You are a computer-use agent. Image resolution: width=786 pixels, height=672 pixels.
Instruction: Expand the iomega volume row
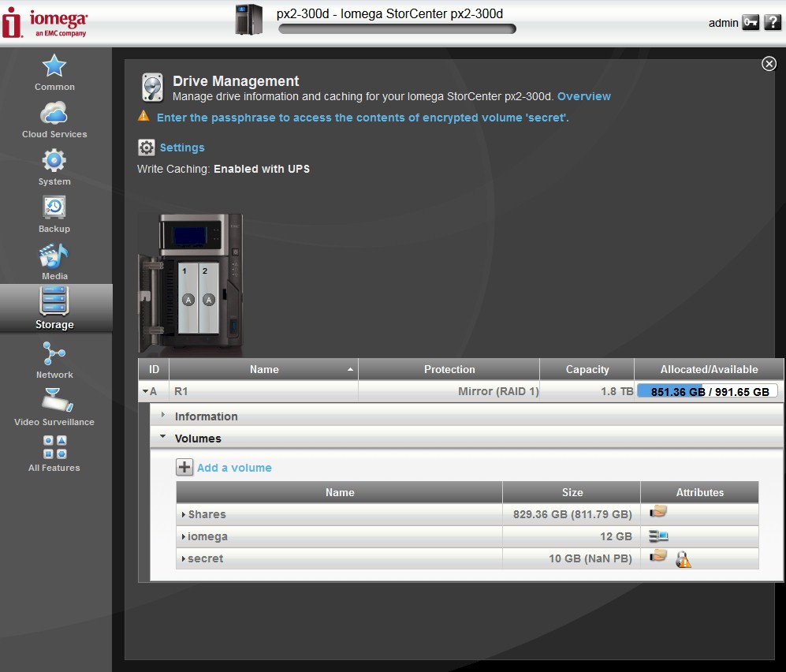coord(184,536)
